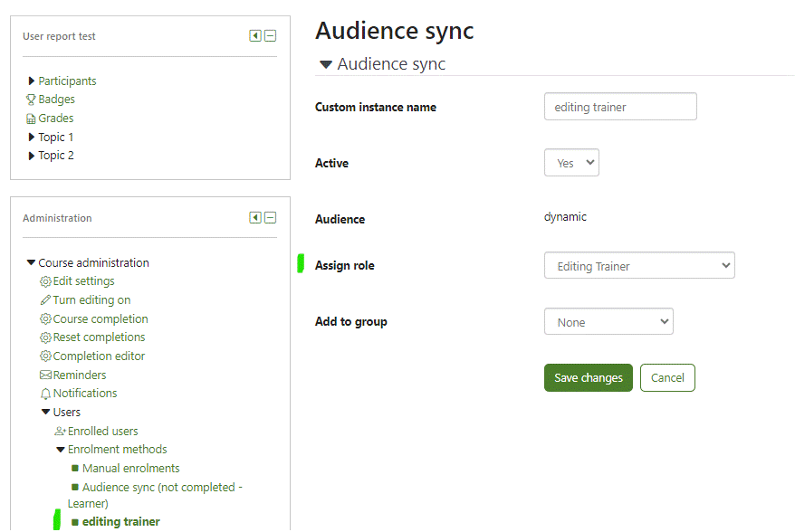Image resolution: width=795 pixels, height=532 pixels.
Task: Open the Enrolment methods page
Action: pyautogui.click(x=117, y=450)
